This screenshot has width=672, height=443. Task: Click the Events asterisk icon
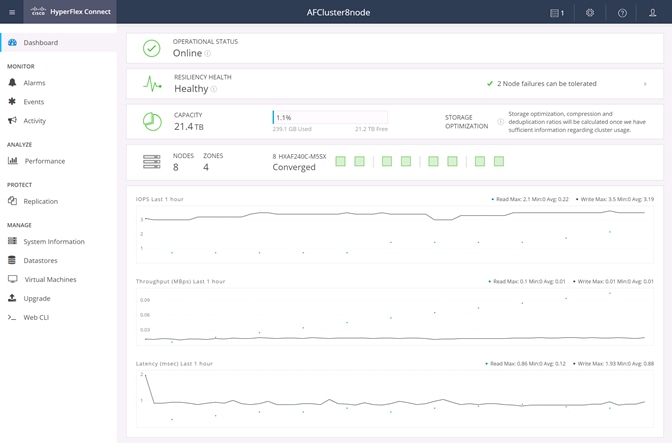point(12,101)
